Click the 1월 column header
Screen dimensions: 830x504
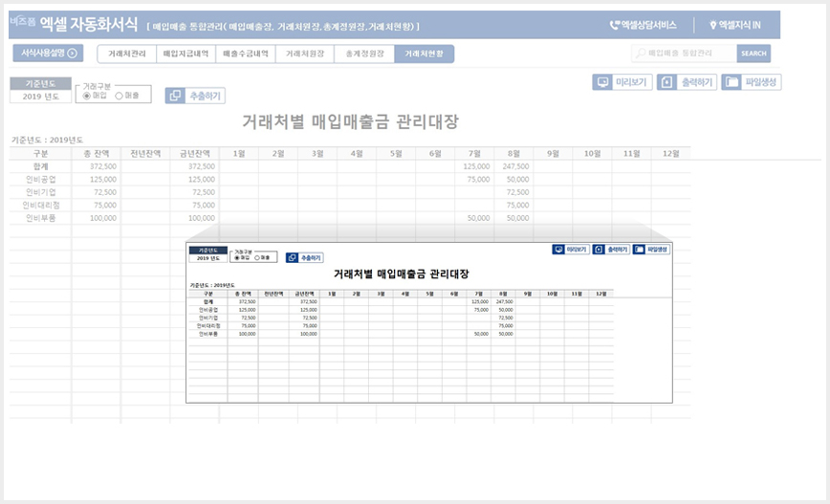(x=239, y=154)
